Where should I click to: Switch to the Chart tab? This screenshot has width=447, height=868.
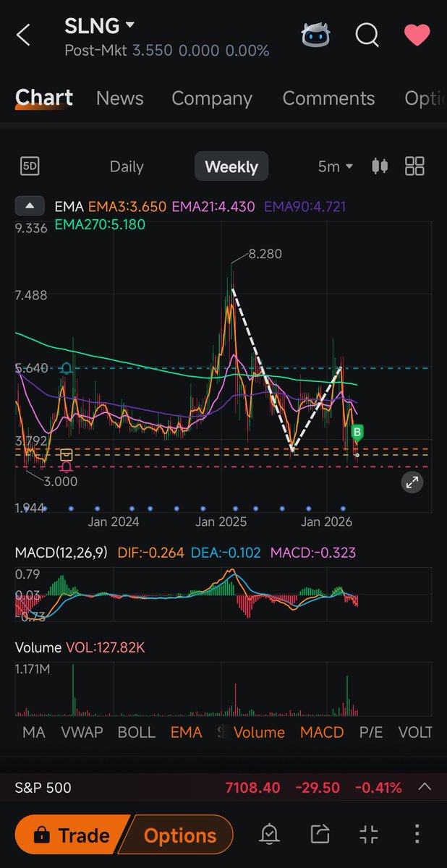point(44,98)
